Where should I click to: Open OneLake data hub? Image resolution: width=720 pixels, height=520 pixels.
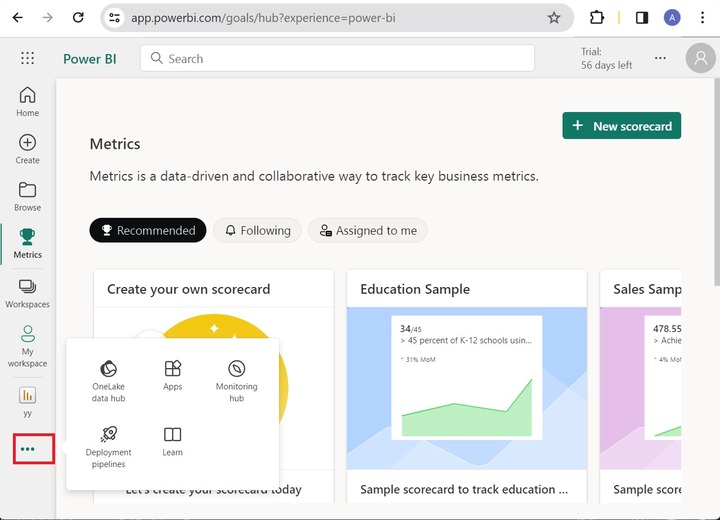coord(108,369)
